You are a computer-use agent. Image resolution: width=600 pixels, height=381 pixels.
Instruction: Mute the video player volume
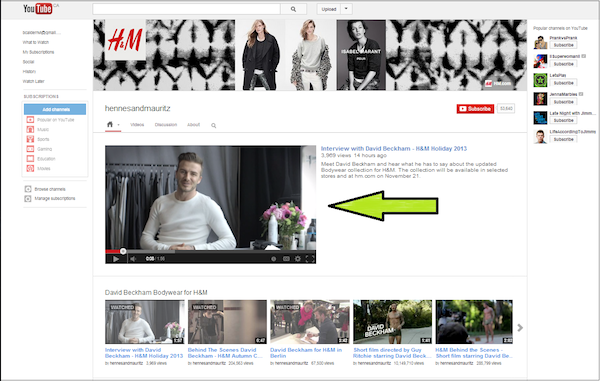point(133,259)
